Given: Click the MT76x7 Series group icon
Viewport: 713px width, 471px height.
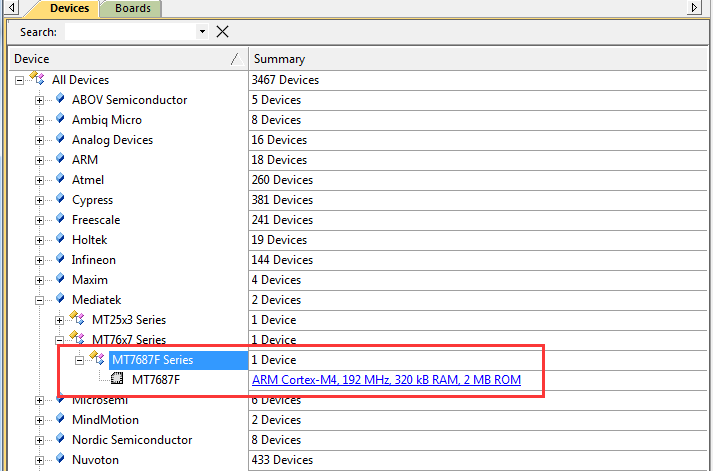Looking at the screenshot, I should [77, 338].
